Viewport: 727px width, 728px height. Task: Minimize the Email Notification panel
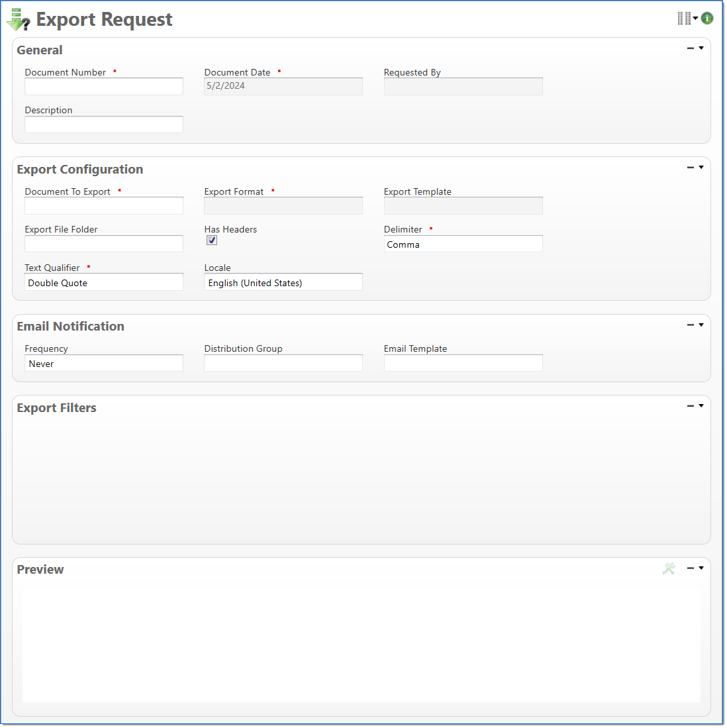pos(691,325)
